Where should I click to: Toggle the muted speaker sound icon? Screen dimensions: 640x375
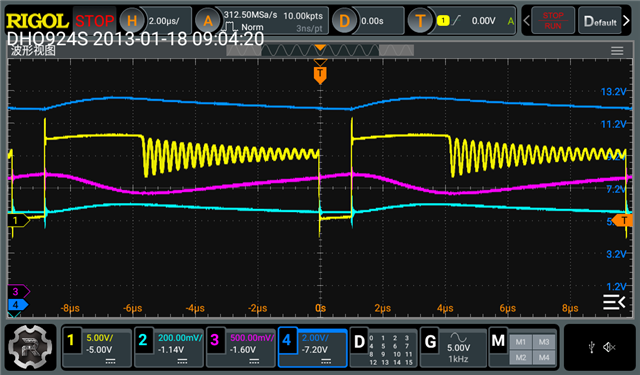click(x=609, y=347)
